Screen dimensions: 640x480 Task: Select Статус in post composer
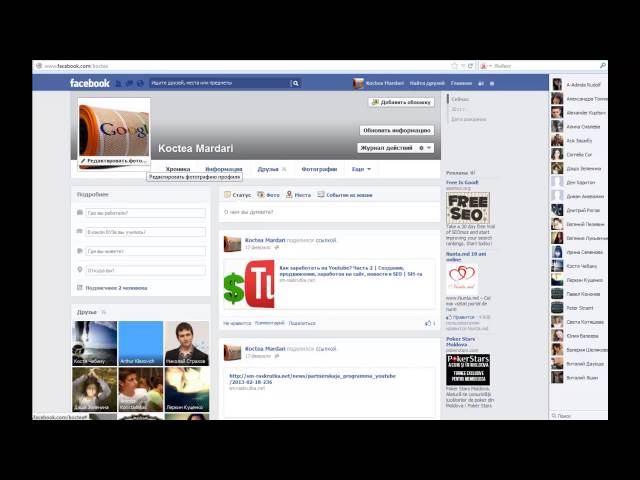tap(238, 195)
